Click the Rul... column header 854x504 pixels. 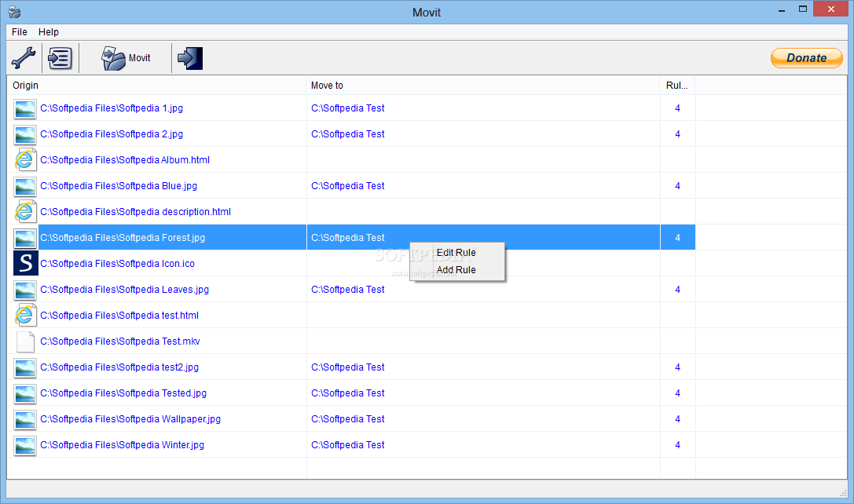point(677,86)
